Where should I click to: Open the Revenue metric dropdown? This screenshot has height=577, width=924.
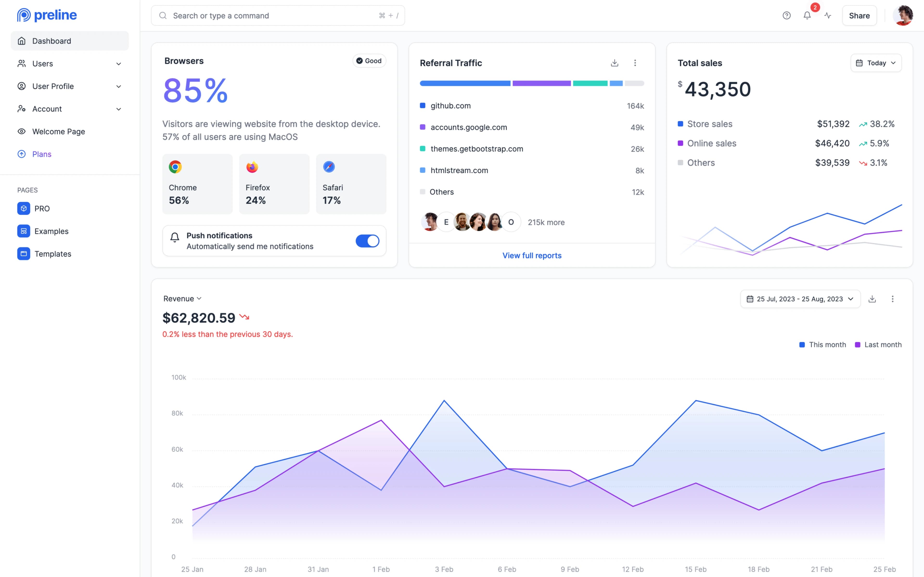[x=182, y=298]
